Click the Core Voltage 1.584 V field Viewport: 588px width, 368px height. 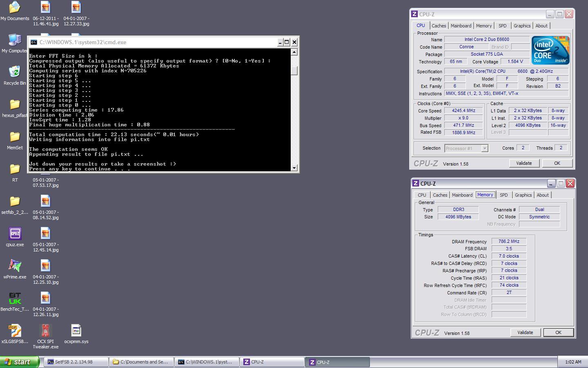[x=515, y=61]
